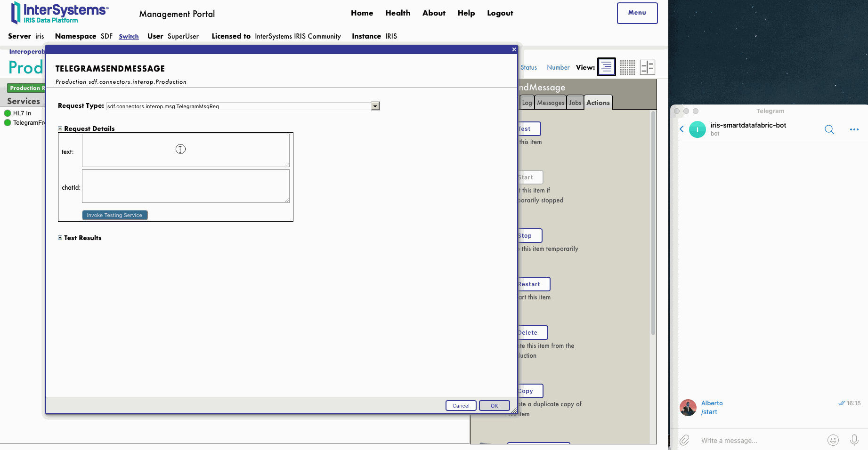Select the list view icon
The width and height of the screenshot is (868, 450).
[606, 67]
